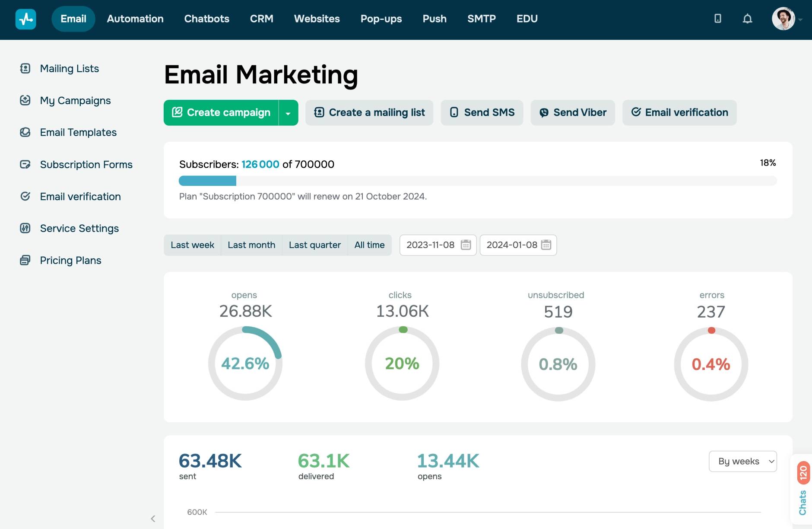Open the calendar icon for the start date
Viewport: 812px width, 529px height.
[465, 245]
